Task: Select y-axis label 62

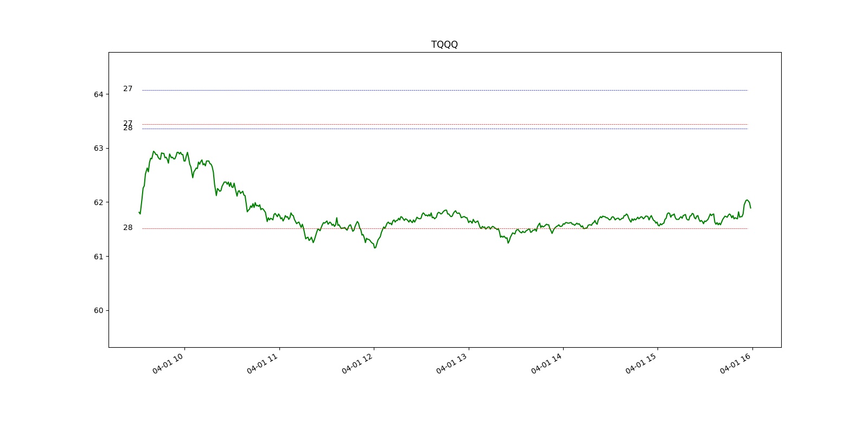Action: (x=98, y=202)
